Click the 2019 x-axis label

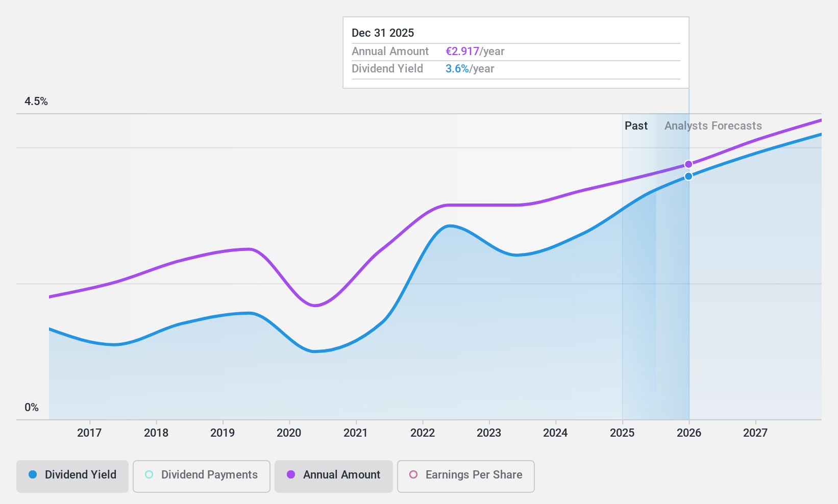223,433
